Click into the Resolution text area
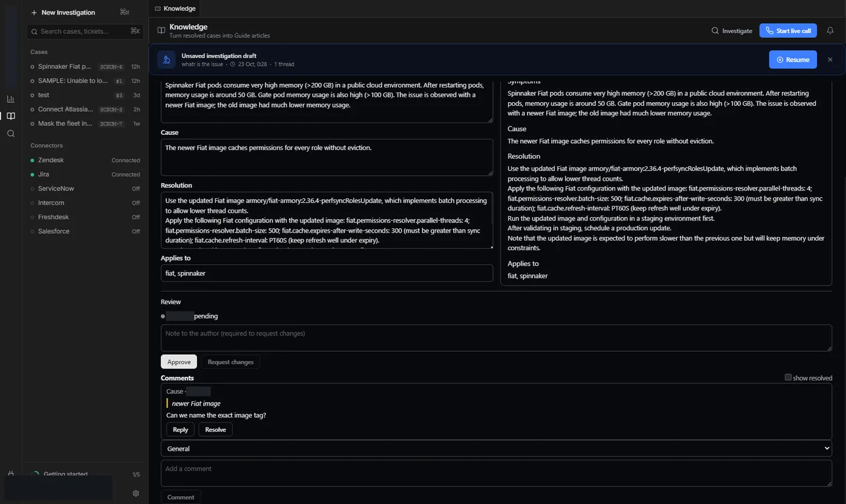 [327, 220]
